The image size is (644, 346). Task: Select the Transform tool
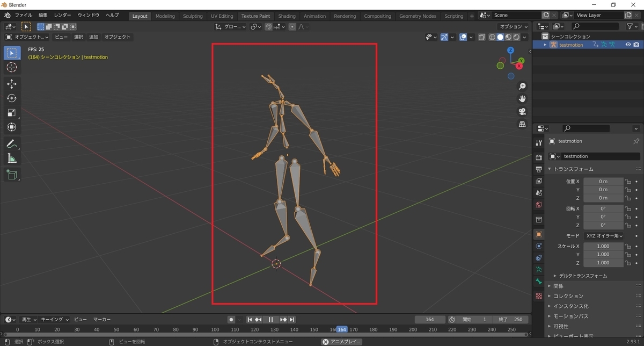click(12, 127)
